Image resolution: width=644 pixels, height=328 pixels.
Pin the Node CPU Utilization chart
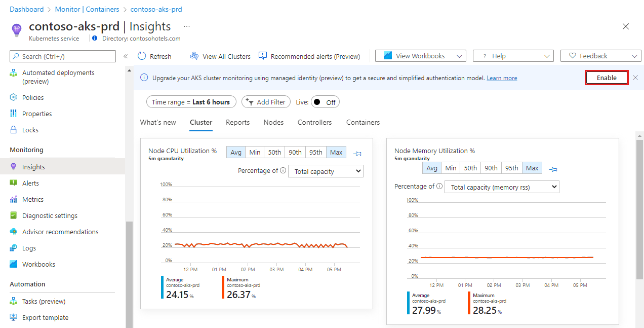click(x=357, y=153)
